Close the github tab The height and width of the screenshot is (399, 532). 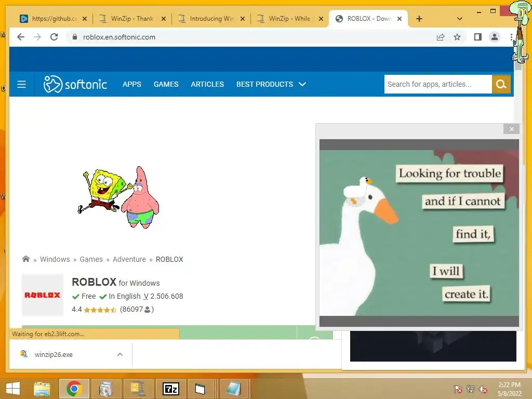pos(85,19)
